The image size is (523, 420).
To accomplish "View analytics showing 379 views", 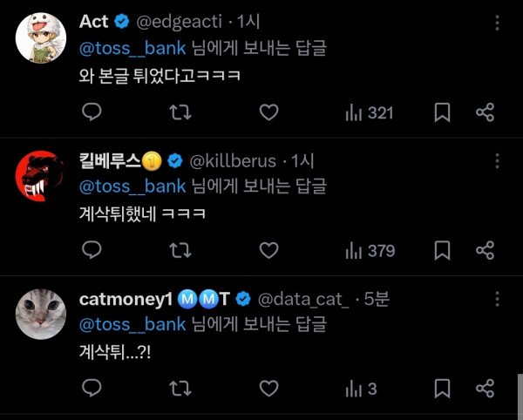I will pos(370,251).
